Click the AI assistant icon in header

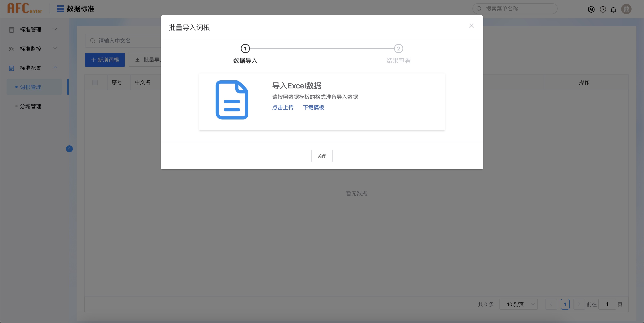[x=591, y=10]
